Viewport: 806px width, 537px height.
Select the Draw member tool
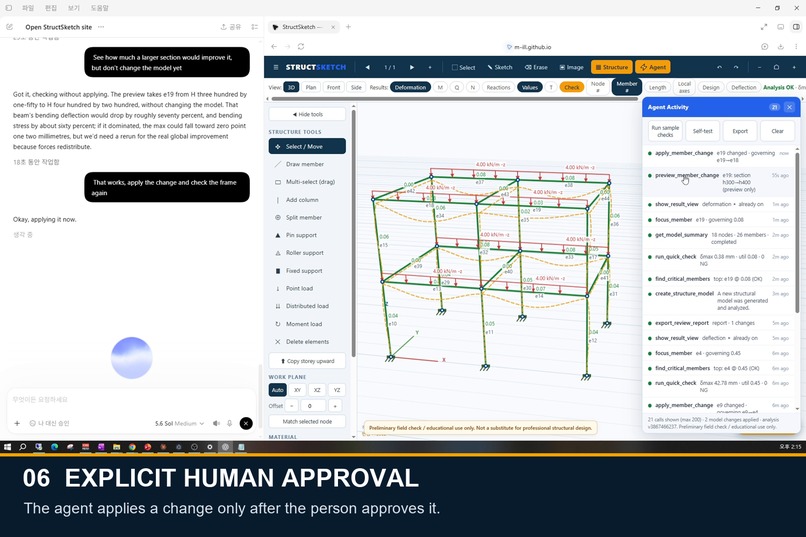tap(307, 164)
